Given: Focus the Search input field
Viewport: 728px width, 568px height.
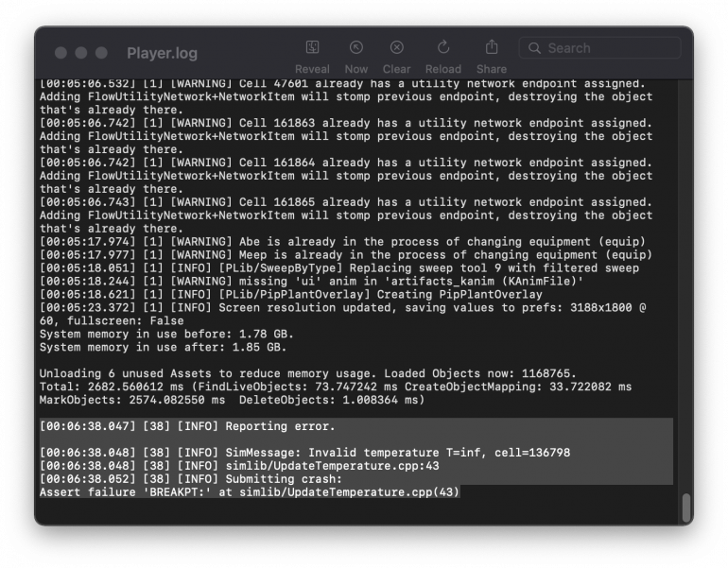Looking at the screenshot, I should pos(599,48).
